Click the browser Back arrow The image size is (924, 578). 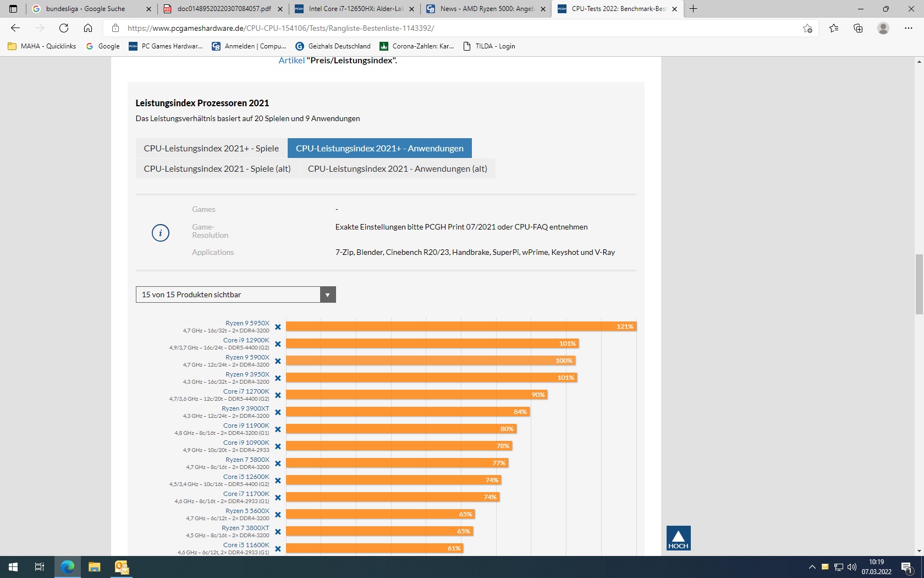coord(15,28)
